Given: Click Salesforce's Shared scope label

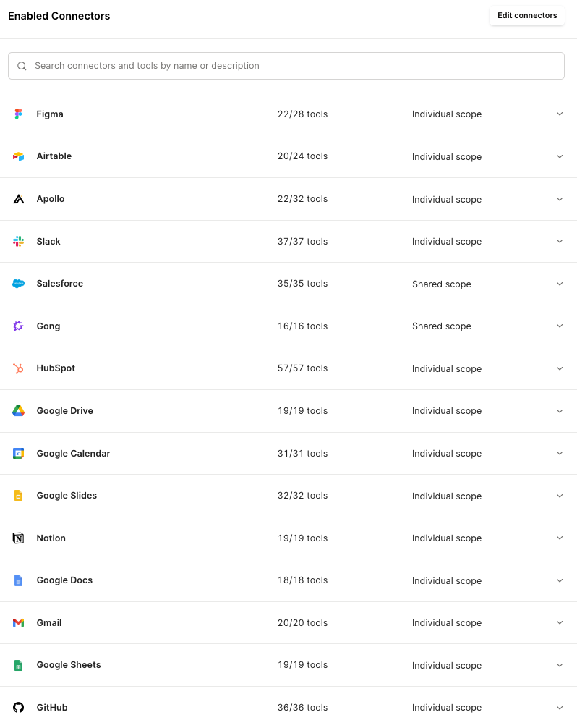Looking at the screenshot, I should 442,284.
